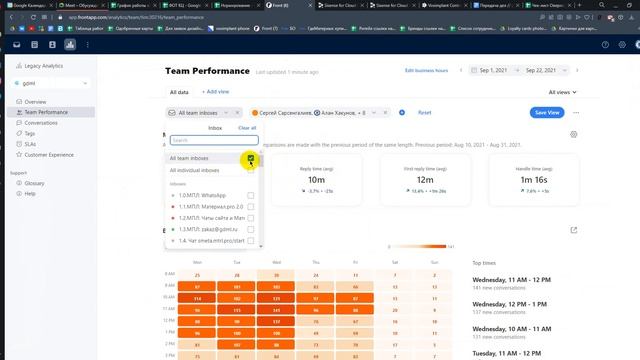The height and width of the screenshot is (360, 640).
Task: Remove the teammates filter with its X
Action: [385, 113]
